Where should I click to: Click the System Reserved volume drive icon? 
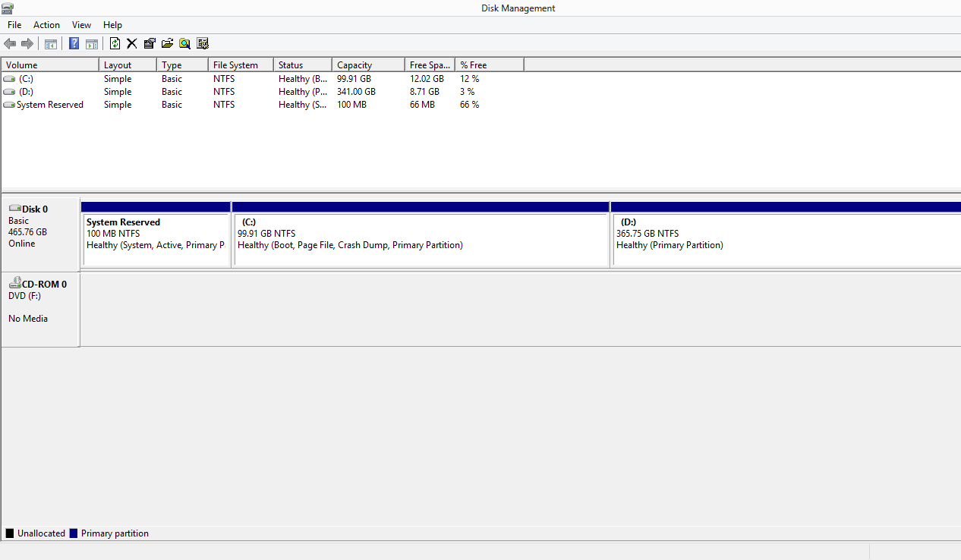tap(9, 105)
